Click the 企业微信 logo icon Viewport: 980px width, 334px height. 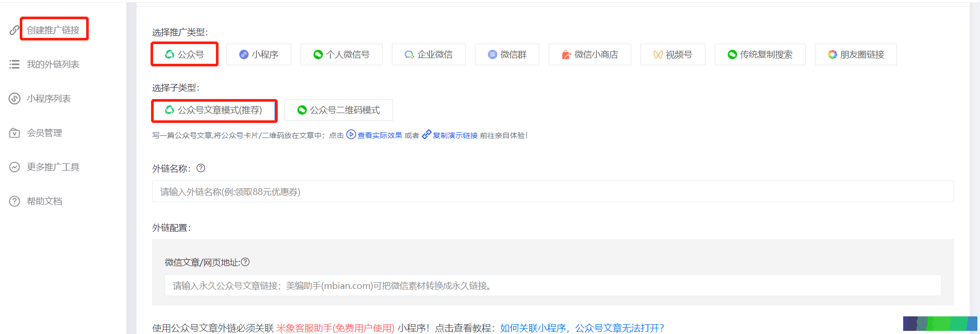[x=410, y=54]
